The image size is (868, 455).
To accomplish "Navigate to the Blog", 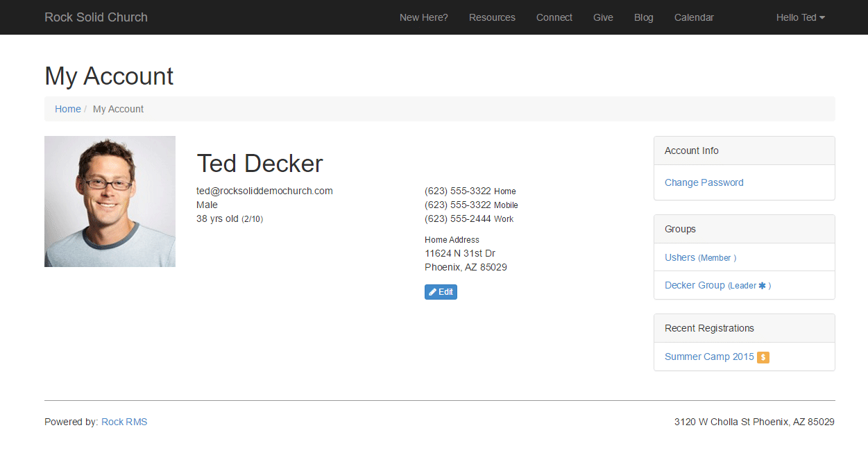I will tap(643, 17).
